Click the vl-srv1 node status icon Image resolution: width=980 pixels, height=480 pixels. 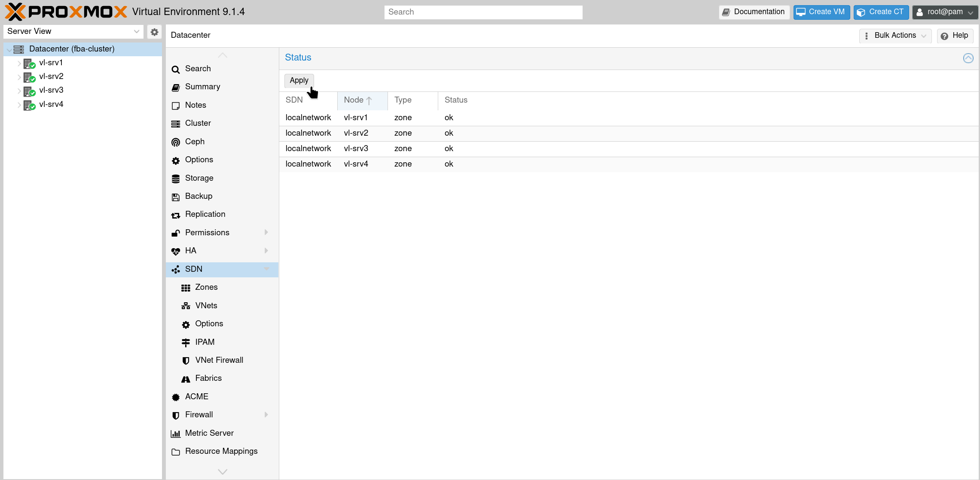tap(29, 63)
